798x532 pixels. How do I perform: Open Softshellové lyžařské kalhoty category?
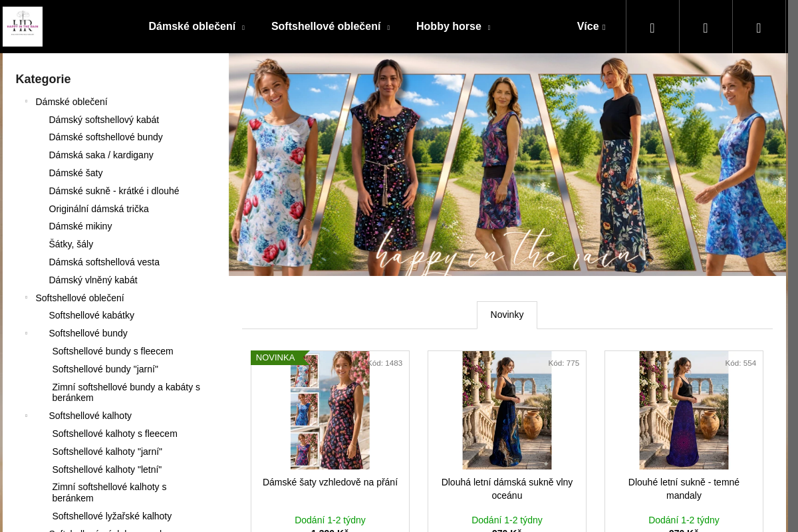tap(112, 516)
